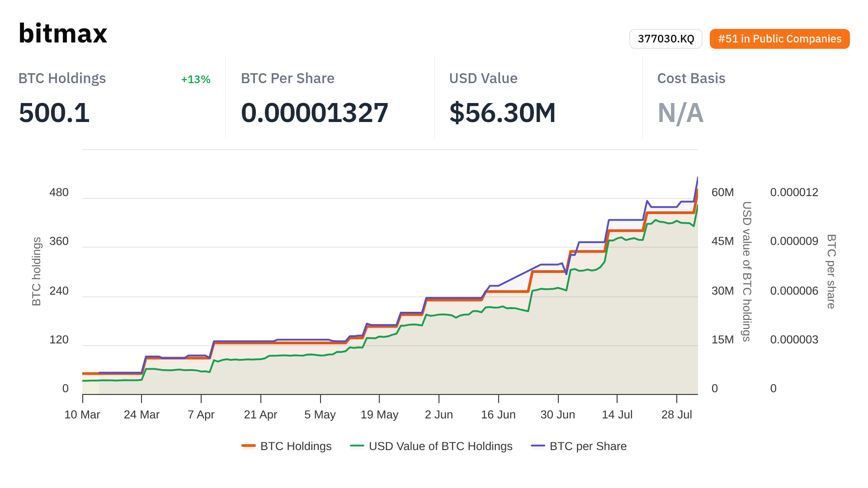
Task: Click the purple BTC per Share legend marker
Action: pyautogui.click(x=538, y=446)
